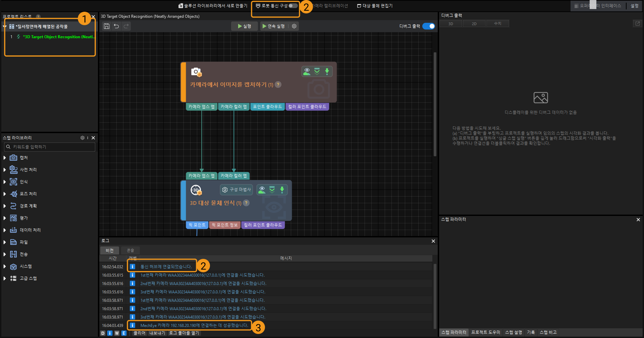Click the 인식 category icon
The image size is (644, 338).
click(13, 182)
